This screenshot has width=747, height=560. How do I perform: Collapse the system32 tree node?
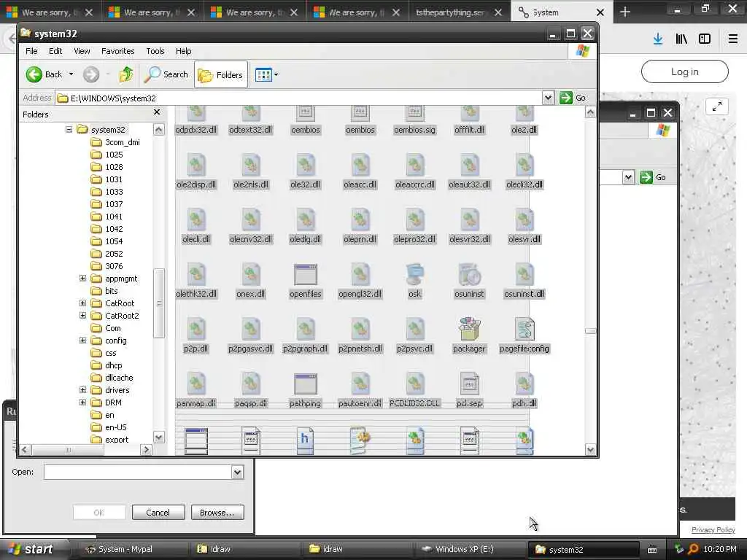(69, 129)
